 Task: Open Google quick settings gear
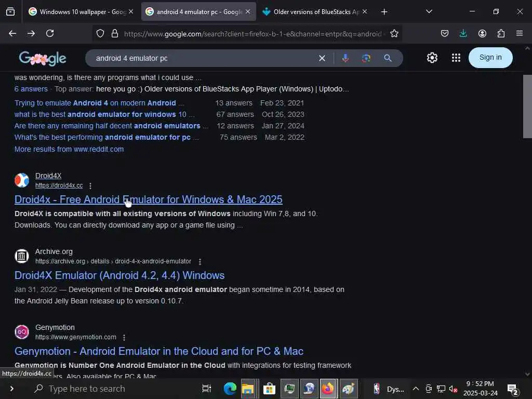pos(432,58)
